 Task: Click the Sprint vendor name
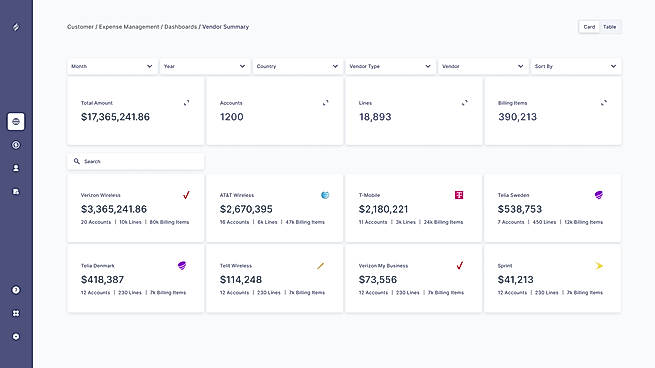click(x=505, y=266)
